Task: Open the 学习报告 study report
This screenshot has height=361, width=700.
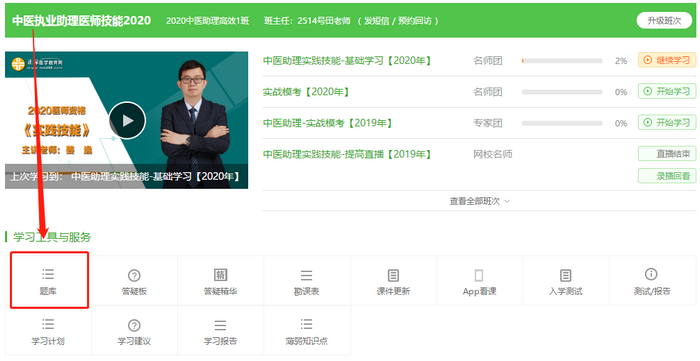Action: point(221,331)
